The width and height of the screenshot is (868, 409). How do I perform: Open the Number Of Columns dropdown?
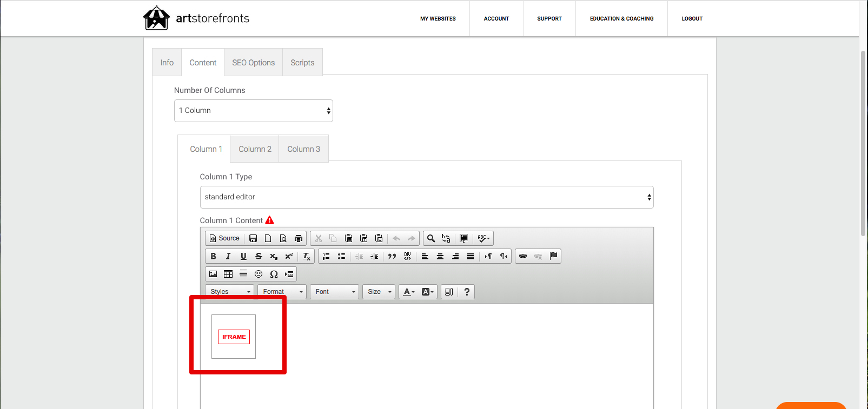pyautogui.click(x=254, y=111)
